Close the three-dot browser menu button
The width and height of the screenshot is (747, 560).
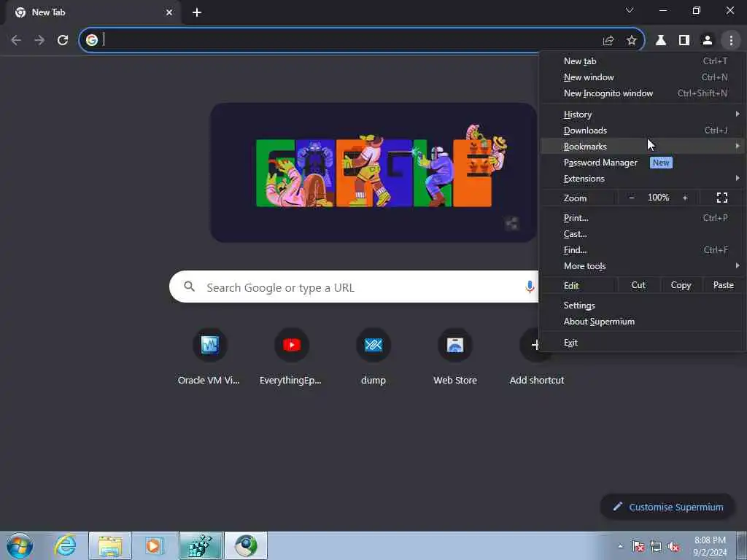click(x=731, y=41)
